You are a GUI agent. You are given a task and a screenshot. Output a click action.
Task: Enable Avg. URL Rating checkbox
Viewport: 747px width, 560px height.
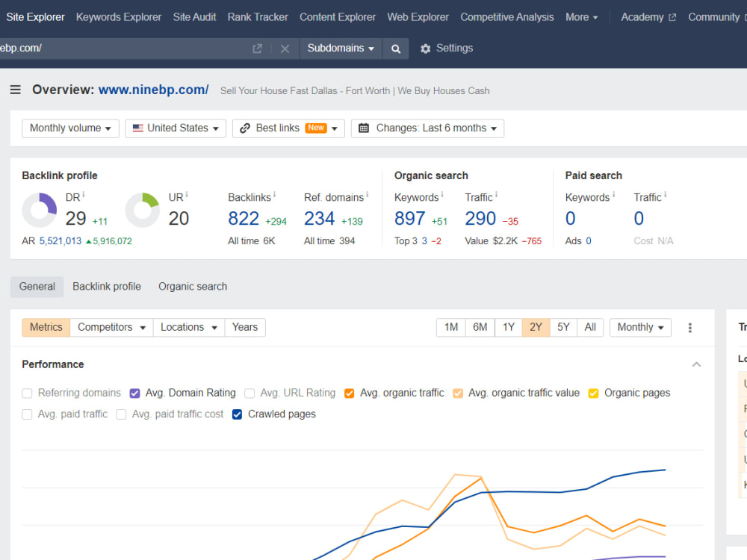[249, 393]
